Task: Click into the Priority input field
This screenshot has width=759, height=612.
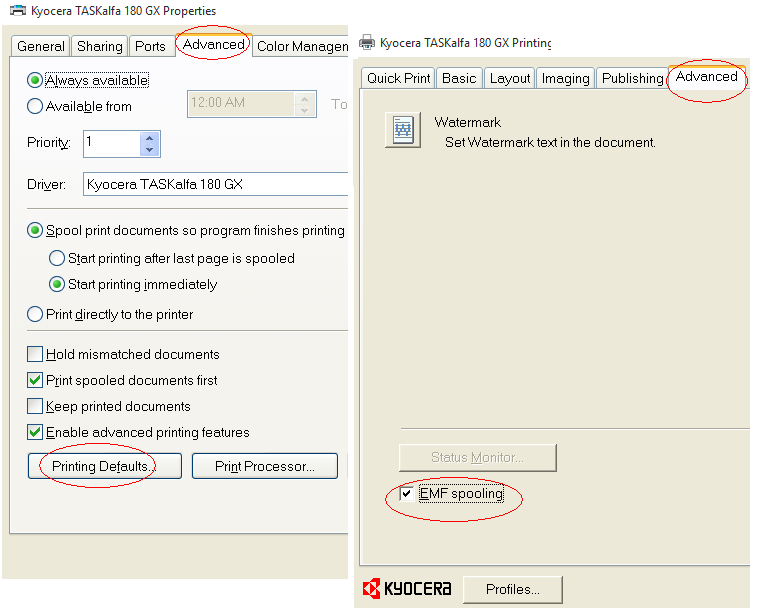Action: (x=112, y=144)
